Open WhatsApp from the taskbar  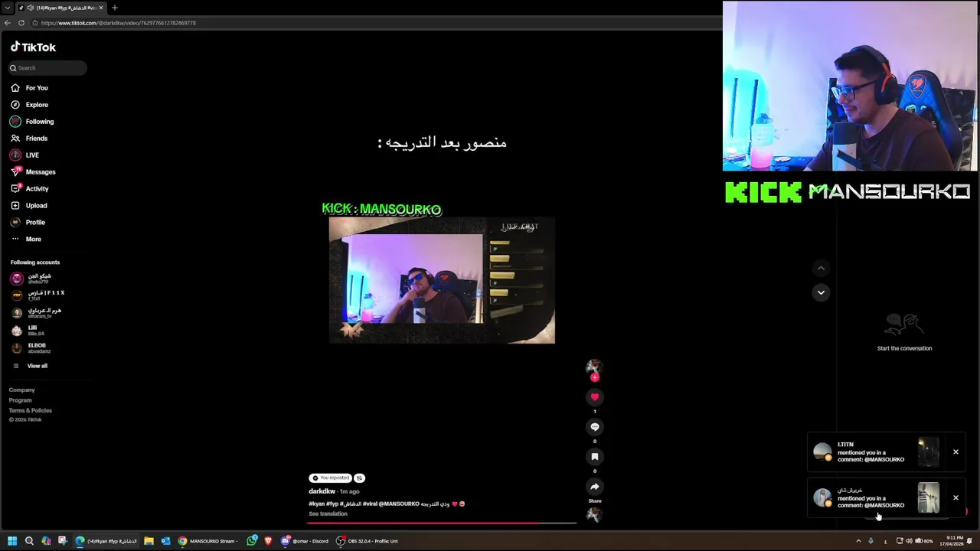point(252,541)
